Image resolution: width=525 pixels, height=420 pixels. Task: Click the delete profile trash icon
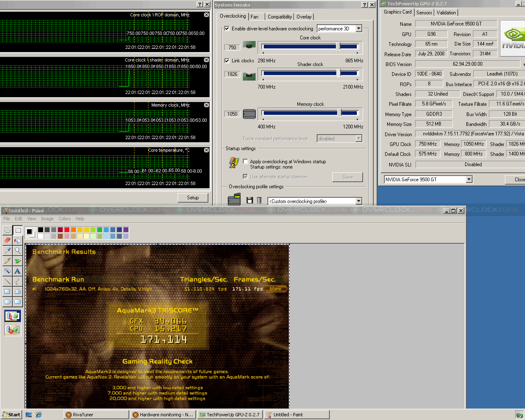259,200
